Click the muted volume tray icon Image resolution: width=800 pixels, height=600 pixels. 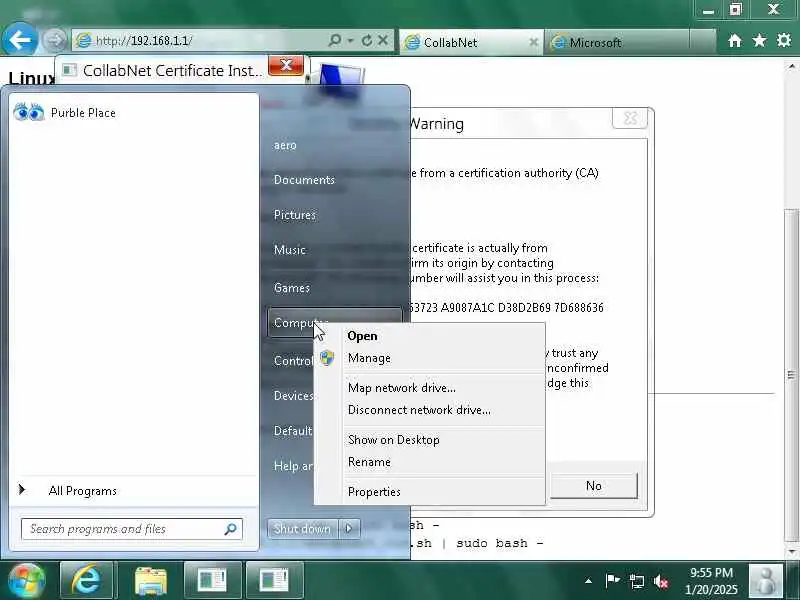pyautogui.click(x=661, y=581)
